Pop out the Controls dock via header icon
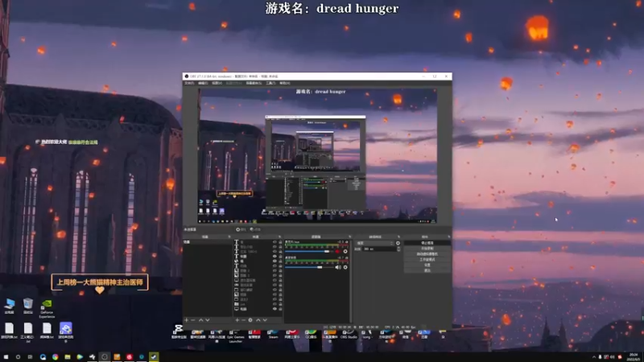The height and width of the screenshot is (362, 644). 448,237
